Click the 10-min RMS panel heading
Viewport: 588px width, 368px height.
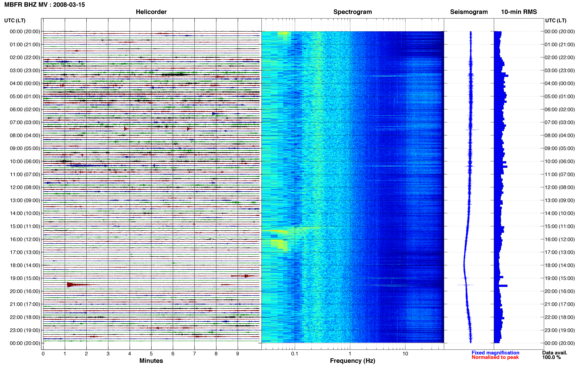coord(519,12)
